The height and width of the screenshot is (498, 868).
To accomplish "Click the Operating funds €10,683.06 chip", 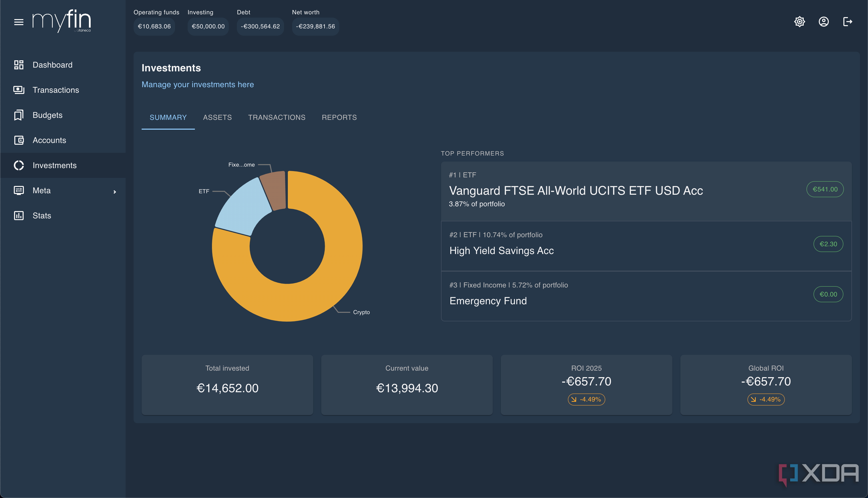I will coord(154,26).
